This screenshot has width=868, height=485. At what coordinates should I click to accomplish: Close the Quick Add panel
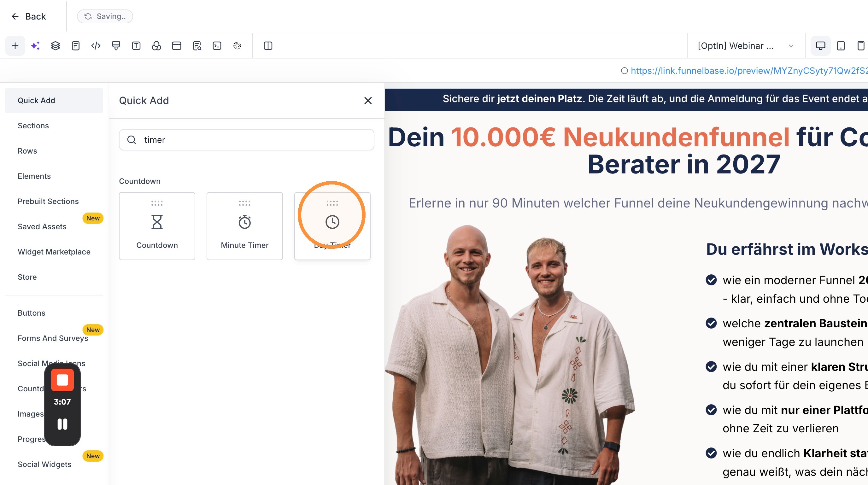click(x=368, y=101)
